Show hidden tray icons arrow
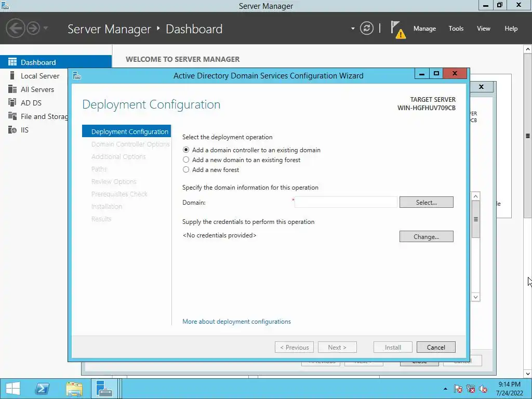 click(445, 389)
